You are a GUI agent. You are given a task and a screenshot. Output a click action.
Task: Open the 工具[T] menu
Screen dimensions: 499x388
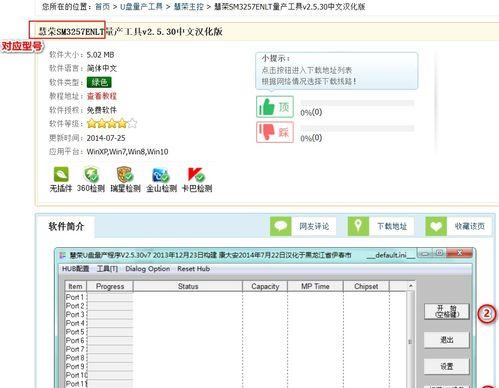[107, 269]
